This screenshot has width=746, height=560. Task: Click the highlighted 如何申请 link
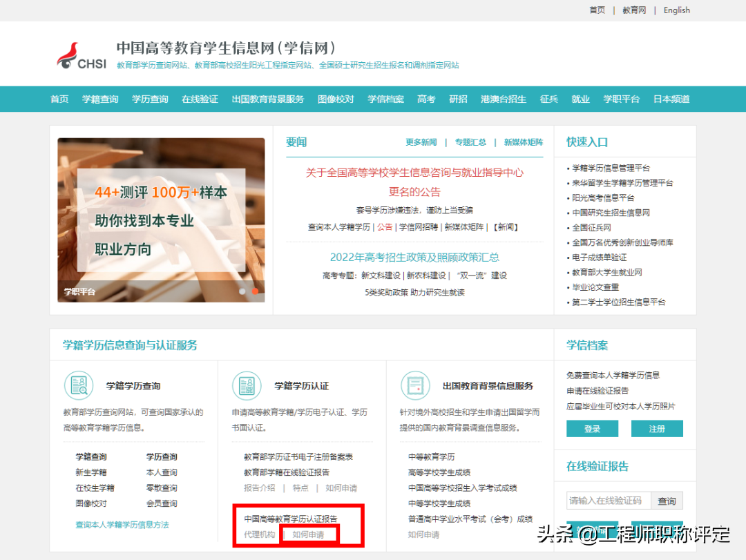[309, 534]
